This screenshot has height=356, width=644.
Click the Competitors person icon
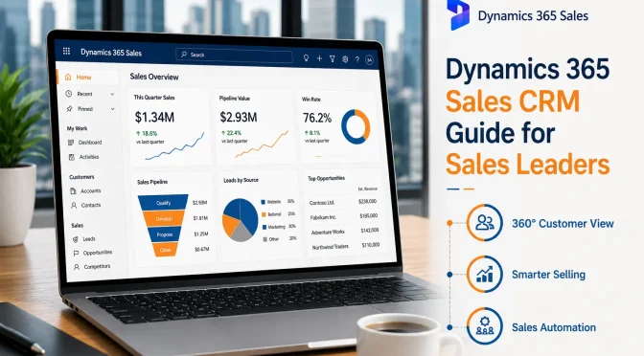[x=77, y=267]
